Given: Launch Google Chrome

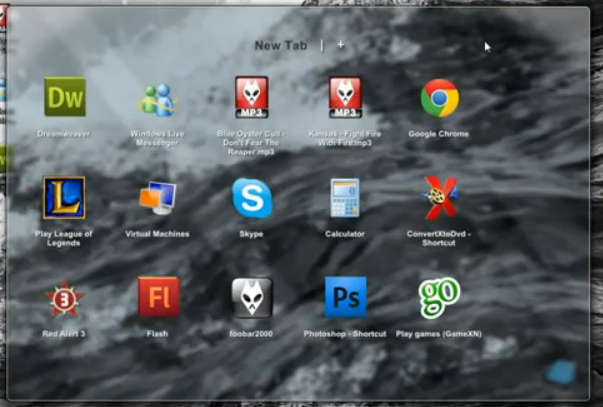Looking at the screenshot, I should tap(440, 98).
